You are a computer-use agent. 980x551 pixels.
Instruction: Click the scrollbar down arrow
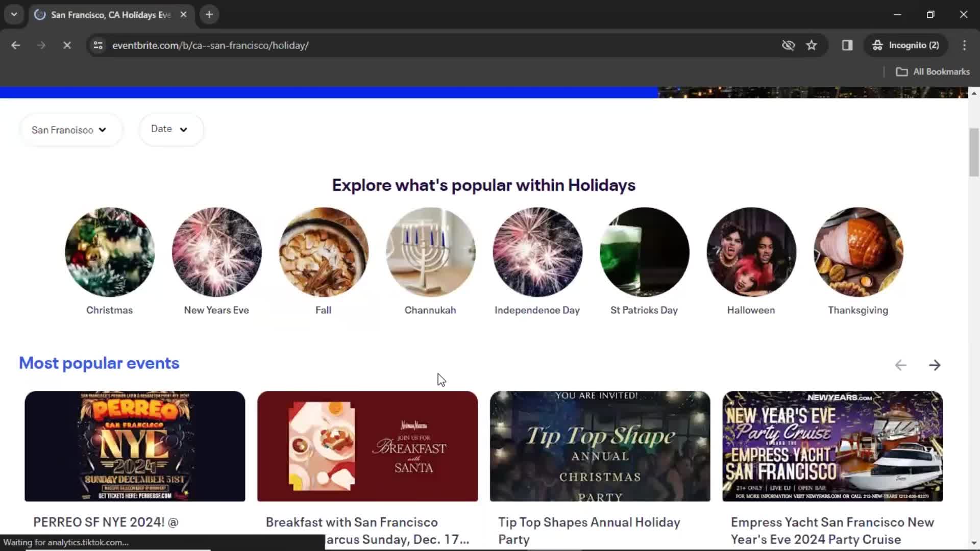coord(974,543)
